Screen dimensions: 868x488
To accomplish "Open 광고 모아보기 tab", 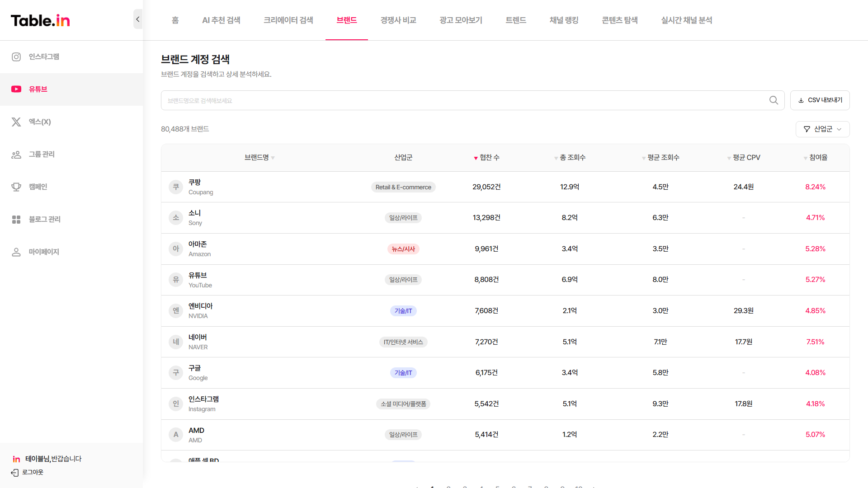I will click(x=461, y=20).
